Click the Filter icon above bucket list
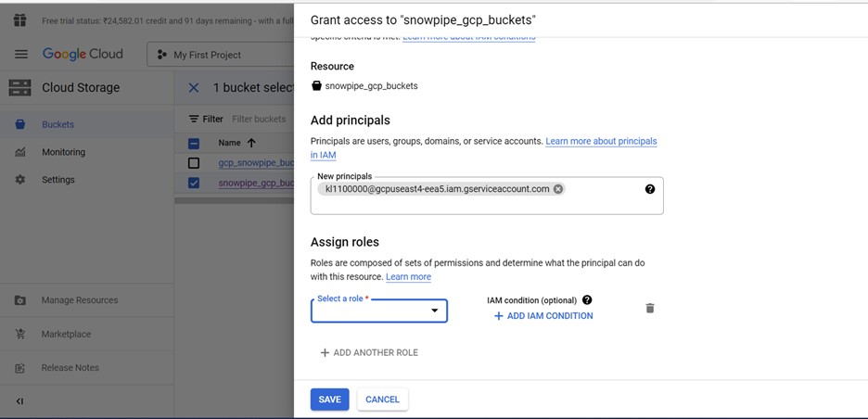Screen dimensions: 868x419 click(194, 119)
